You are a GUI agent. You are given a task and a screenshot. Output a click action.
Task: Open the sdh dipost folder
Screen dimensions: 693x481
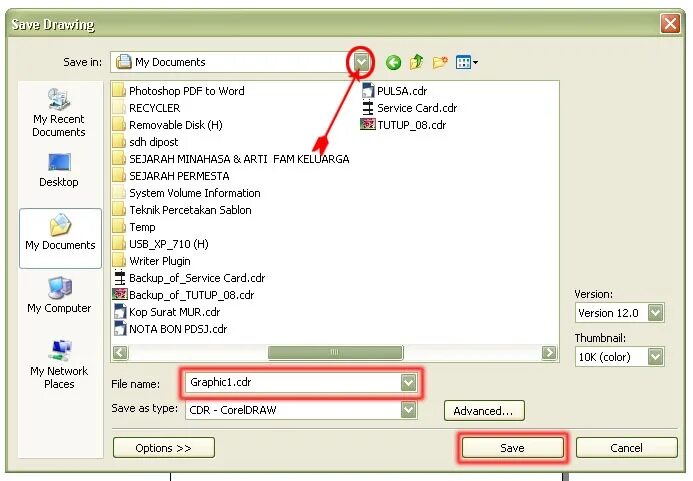tap(145, 142)
